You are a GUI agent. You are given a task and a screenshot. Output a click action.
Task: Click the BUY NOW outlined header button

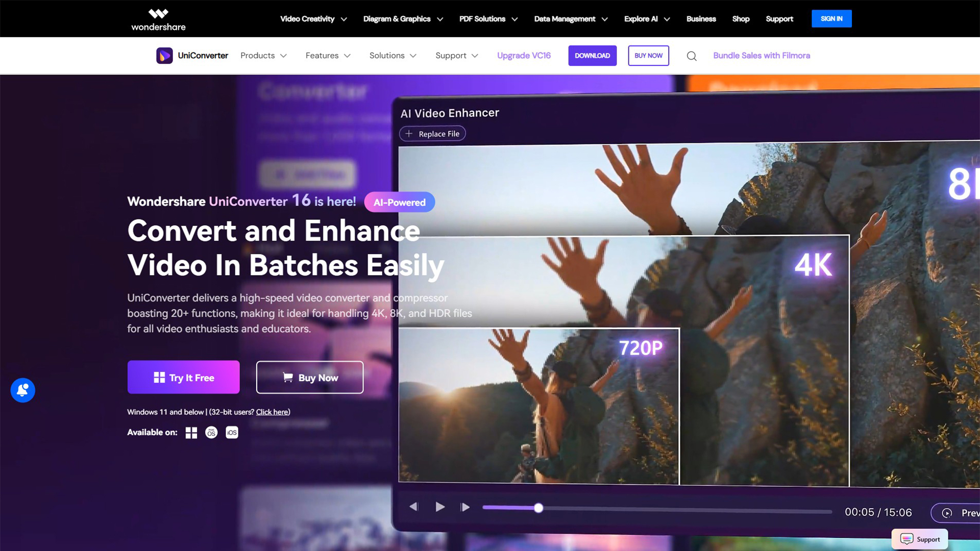pyautogui.click(x=648, y=56)
